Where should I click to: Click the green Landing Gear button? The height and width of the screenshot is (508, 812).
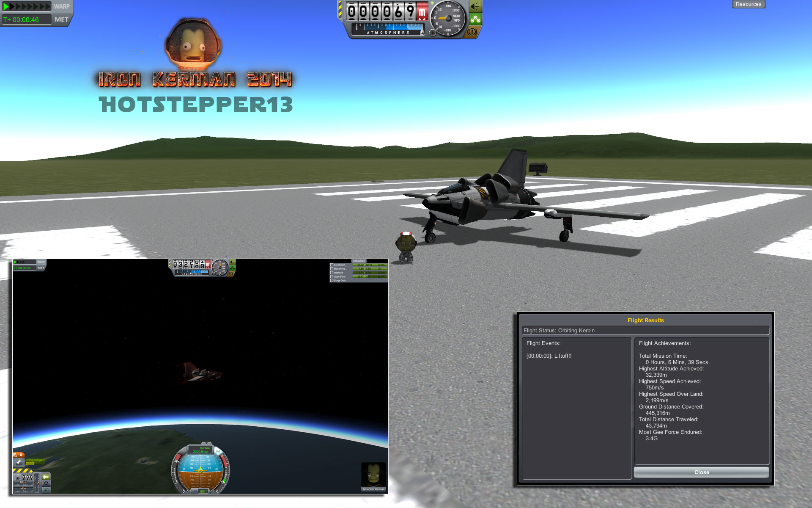point(475,19)
